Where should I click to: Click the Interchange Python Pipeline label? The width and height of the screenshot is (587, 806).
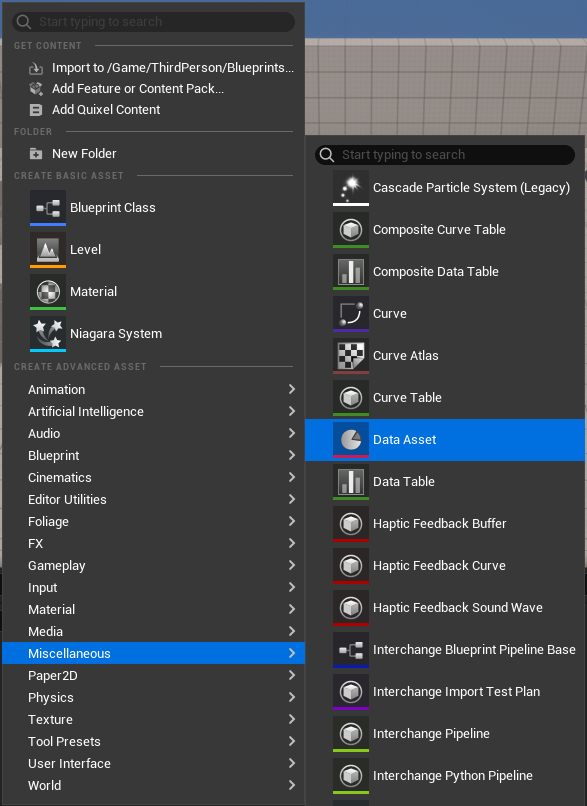coord(453,776)
